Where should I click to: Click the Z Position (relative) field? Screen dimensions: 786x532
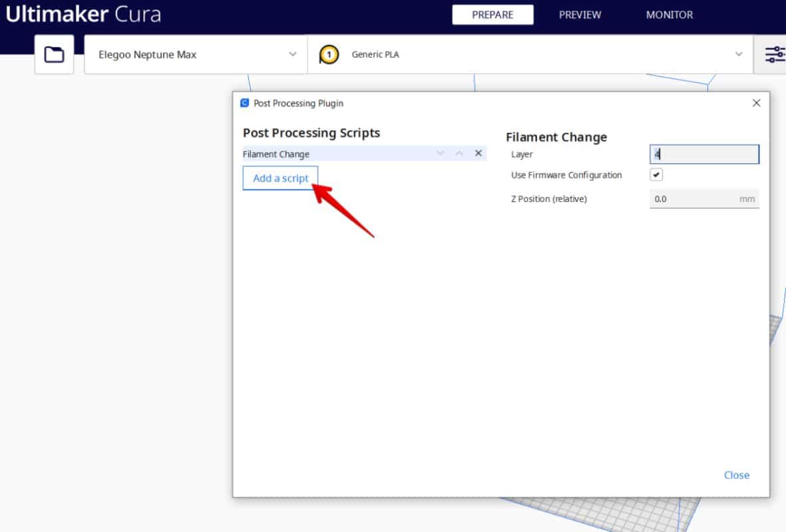[x=692, y=199]
